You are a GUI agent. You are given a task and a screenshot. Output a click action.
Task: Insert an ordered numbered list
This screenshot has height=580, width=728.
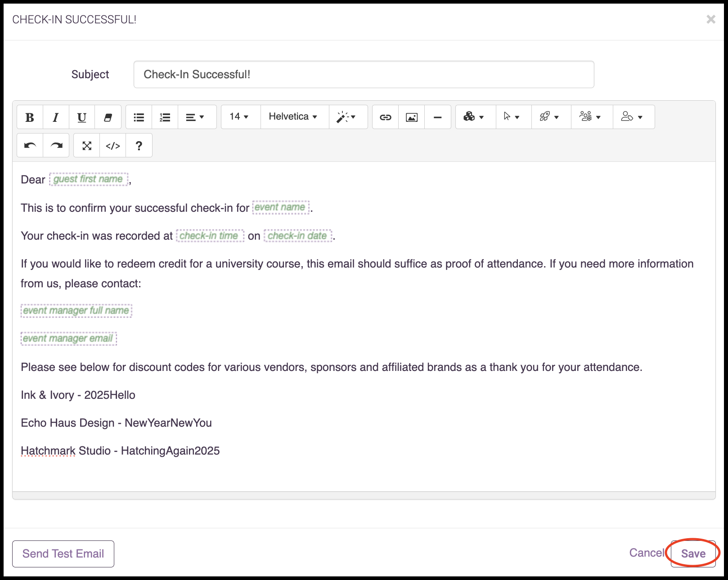165,117
